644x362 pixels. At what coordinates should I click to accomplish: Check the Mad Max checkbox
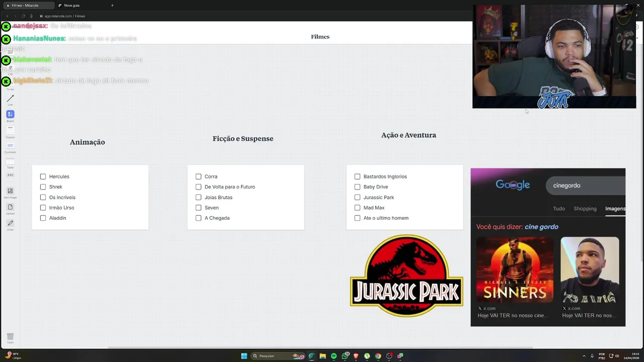[x=357, y=208]
